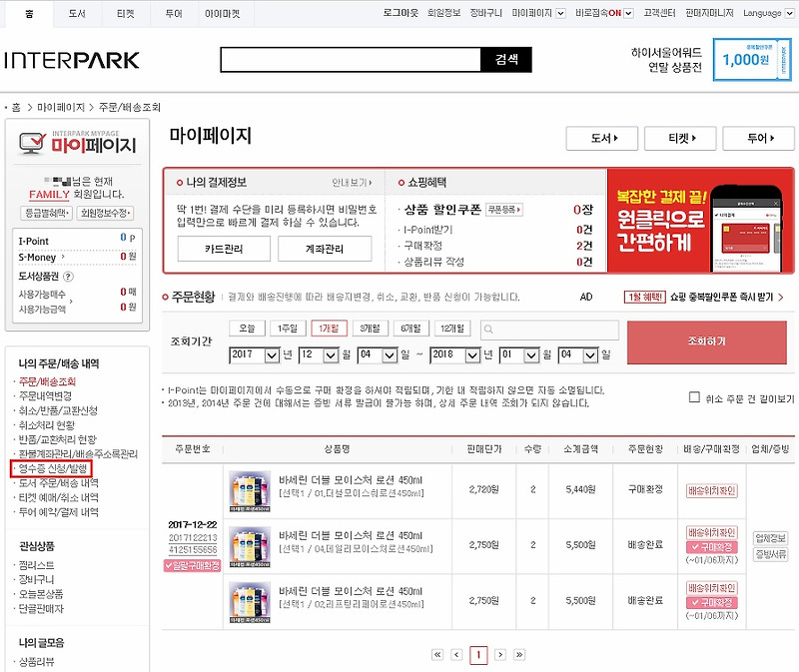Go to last page with double-right arrow
Viewport: 799px width, 672px height.
click(519, 655)
